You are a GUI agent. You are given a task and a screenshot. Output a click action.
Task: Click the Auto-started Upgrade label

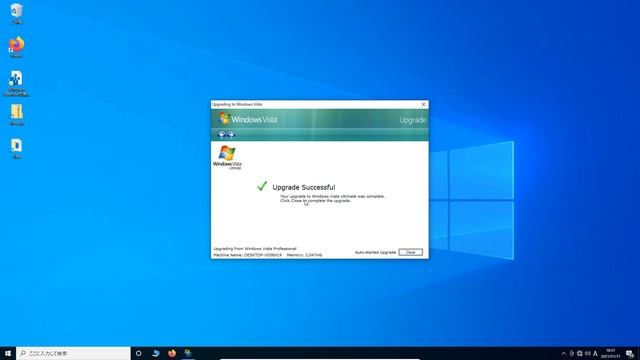coord(375,253)
